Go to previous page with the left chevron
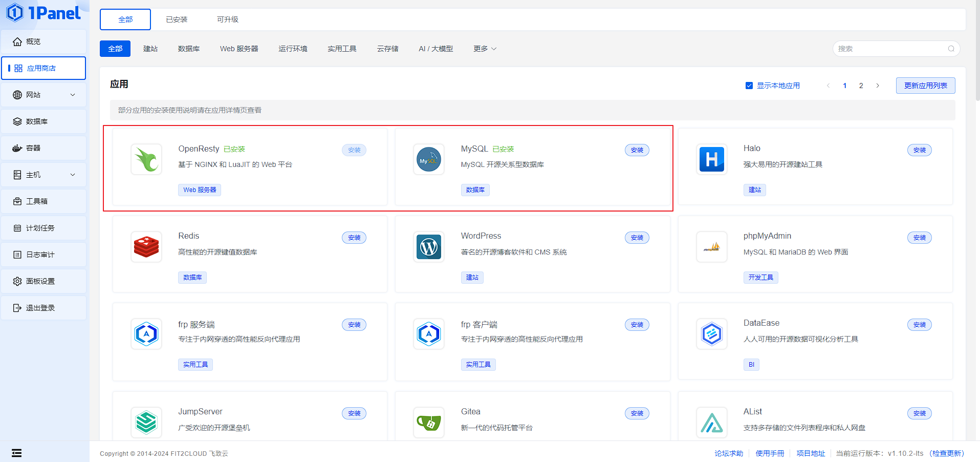 pos(828,86)
